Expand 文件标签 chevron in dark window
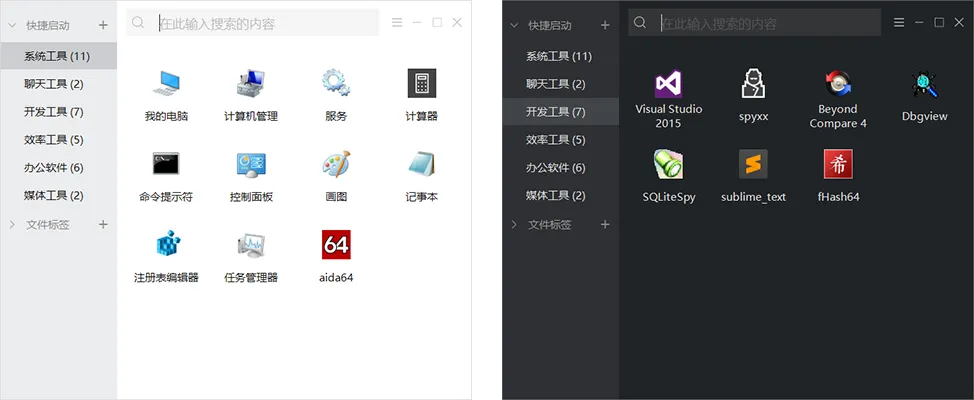The height and width of the screenshot is (400, 974). click(x=514, y=224)
